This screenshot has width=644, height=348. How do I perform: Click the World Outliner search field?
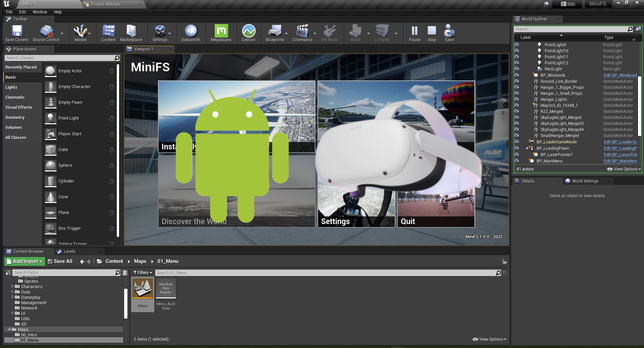[x=573, y=29]
